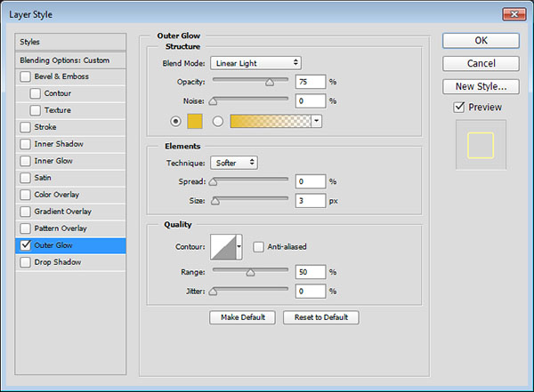The width and height of the screenshot is (534, 392).
Task: Click the OK button
Action: click(x=481, y=40)
